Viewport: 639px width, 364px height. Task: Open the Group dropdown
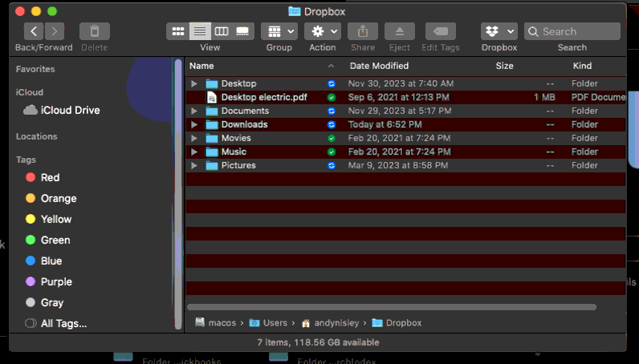(x=279, y=31)
